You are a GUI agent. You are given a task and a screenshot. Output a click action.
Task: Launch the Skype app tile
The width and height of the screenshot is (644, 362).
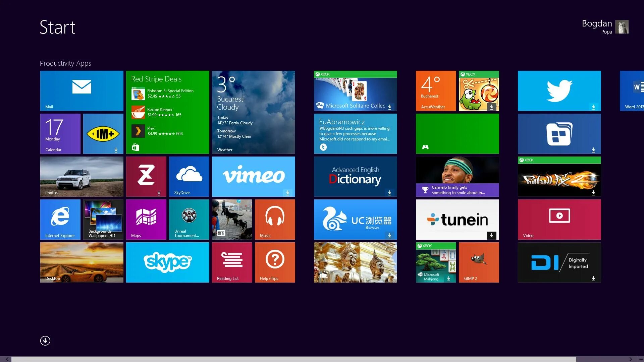[167, 262]
